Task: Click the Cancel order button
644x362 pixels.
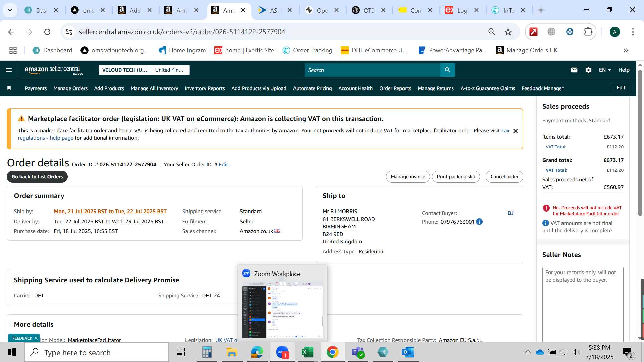Action: coord(504,177)
